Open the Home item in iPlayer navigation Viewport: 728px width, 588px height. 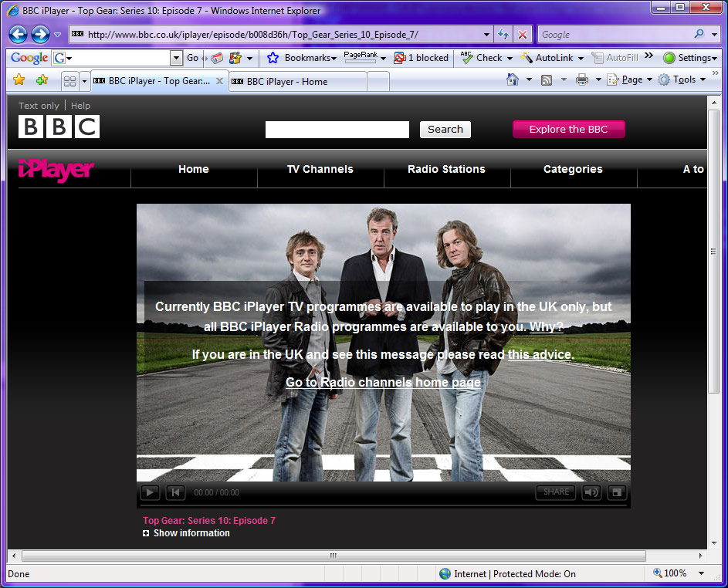(x=194, y=170)
